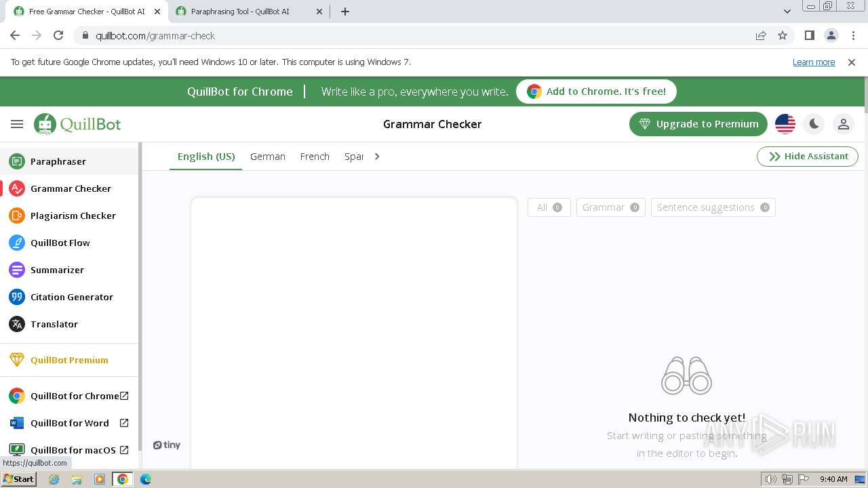The image size is (868, 488).
Task: Click Upgrade to Premium button
Action: [698, 124]
